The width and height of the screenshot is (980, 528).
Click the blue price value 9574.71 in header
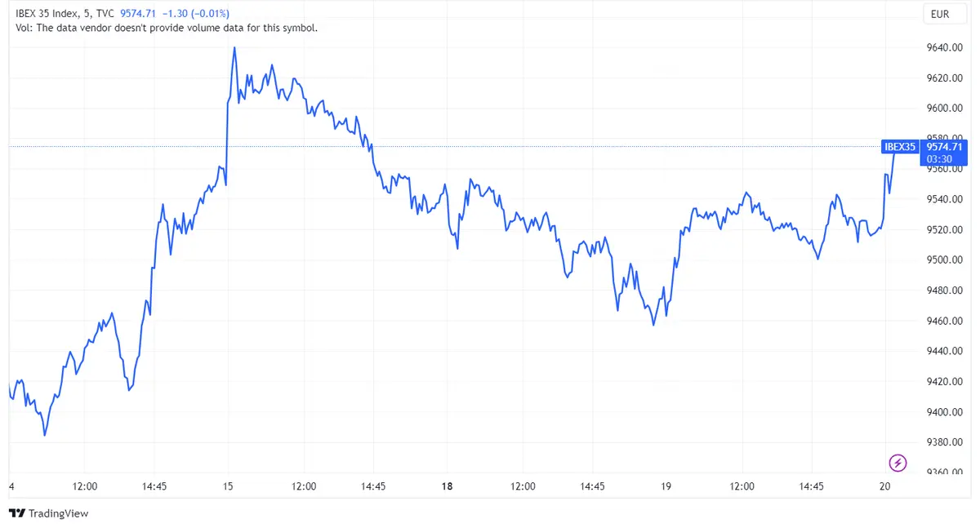[138, 13]
